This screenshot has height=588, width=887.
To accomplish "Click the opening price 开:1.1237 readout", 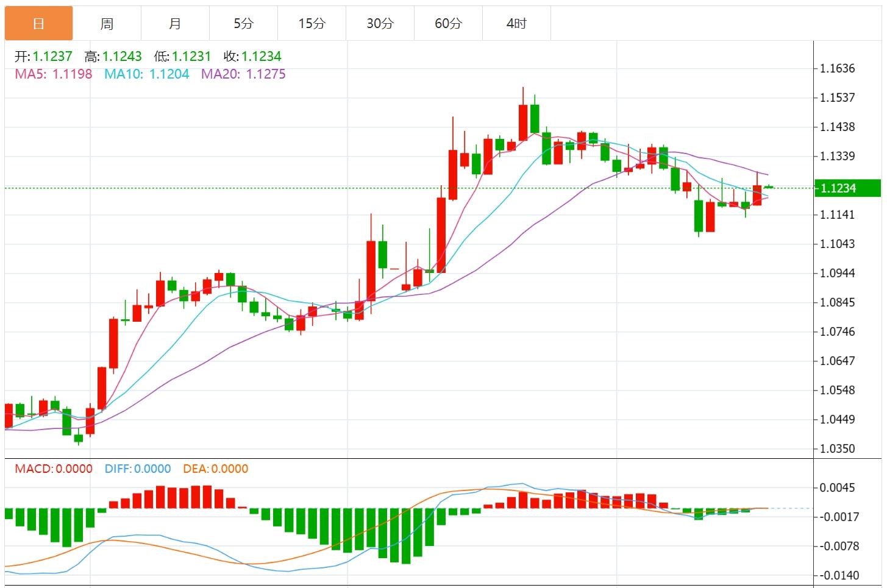I will coord(43,57).
